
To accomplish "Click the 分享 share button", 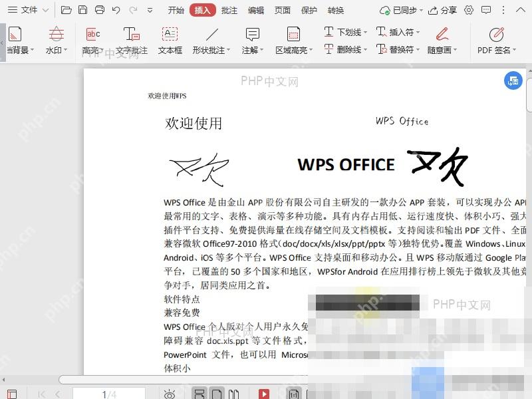I will pos(442,11).
